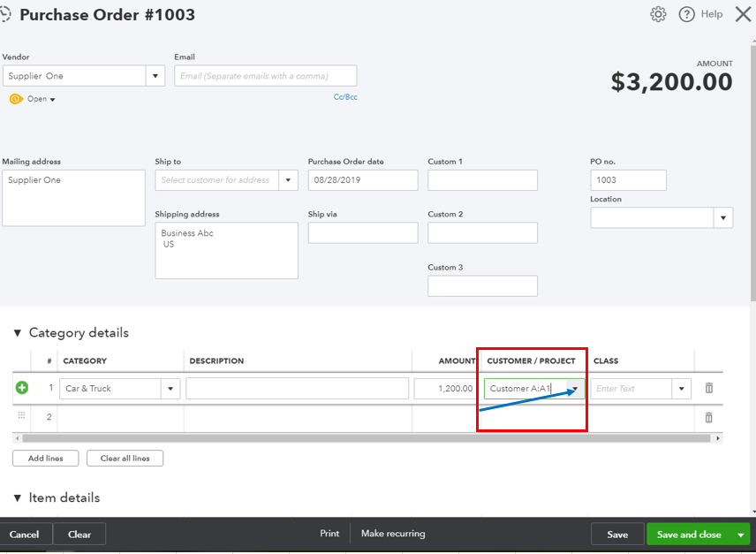Click the DESCRIPTION column header
The image size is (756, 554).
(x=216, y=360)
